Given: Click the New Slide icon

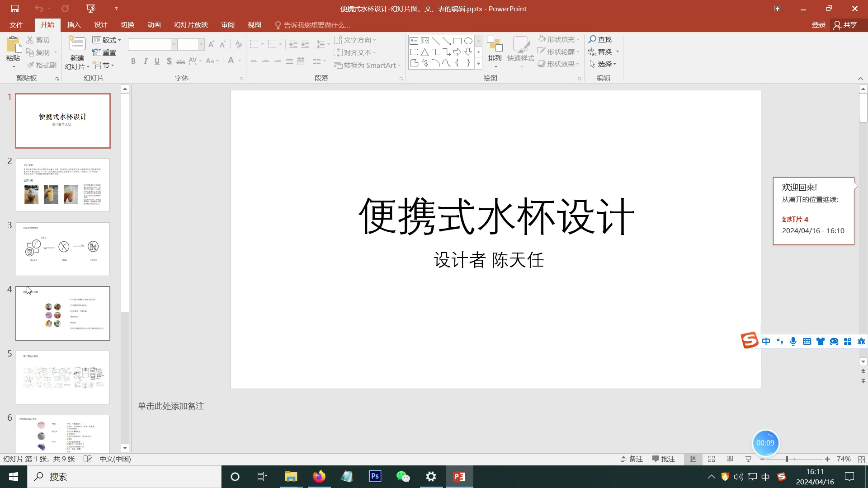Looking at the screenshot, I should [x=77, y=44].
